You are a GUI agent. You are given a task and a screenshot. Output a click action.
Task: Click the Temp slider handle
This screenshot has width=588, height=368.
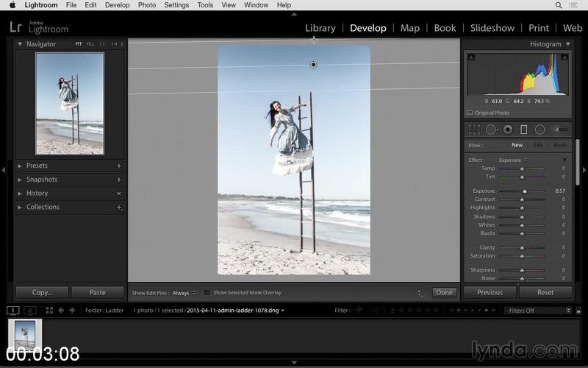(x=522, y=169)
